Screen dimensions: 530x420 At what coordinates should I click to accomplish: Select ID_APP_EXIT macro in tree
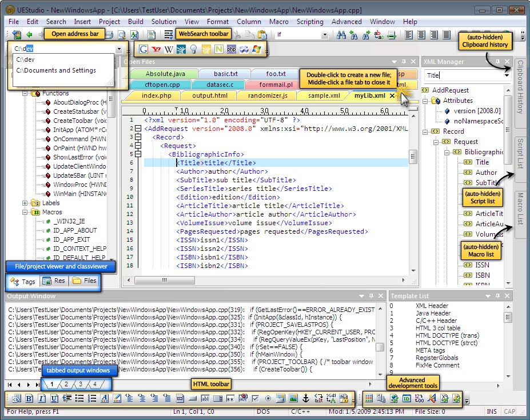71,239
